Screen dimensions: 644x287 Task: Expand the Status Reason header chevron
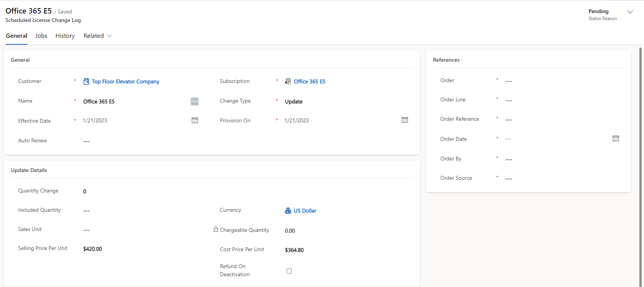click(x=630, y=12)
